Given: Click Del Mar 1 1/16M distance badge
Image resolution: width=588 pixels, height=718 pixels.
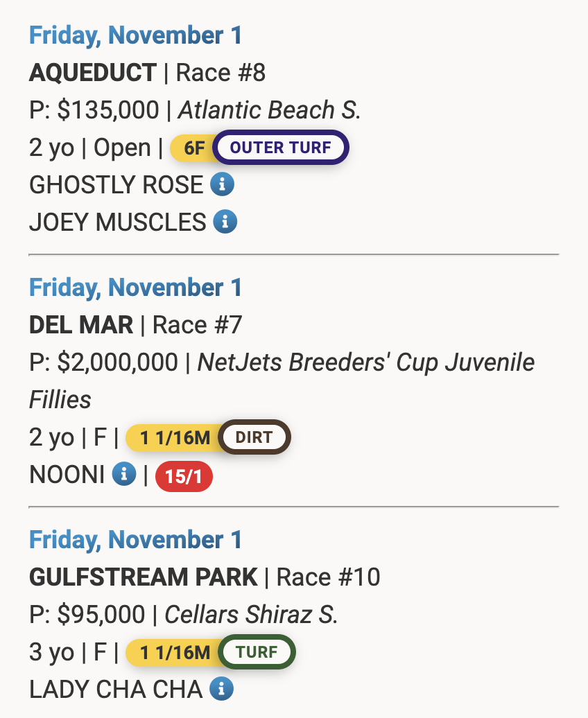Looking at the screenshot, I should tap(174, 437).
